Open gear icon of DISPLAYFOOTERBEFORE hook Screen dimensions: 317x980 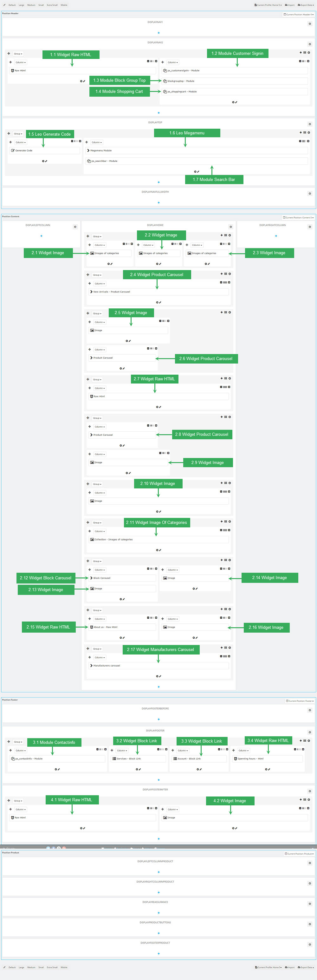(x=310, y=710)
